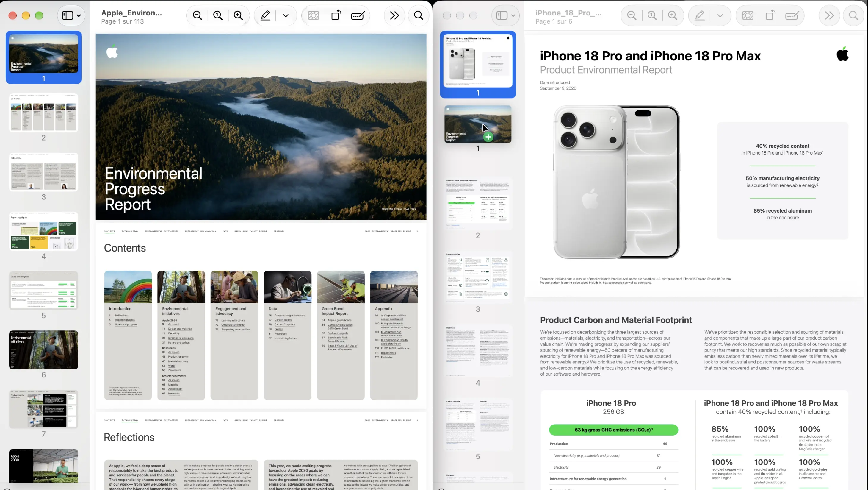Click DATA tab above the Contents heading
The width and height of the screenshot is (868, 490).
225,231
